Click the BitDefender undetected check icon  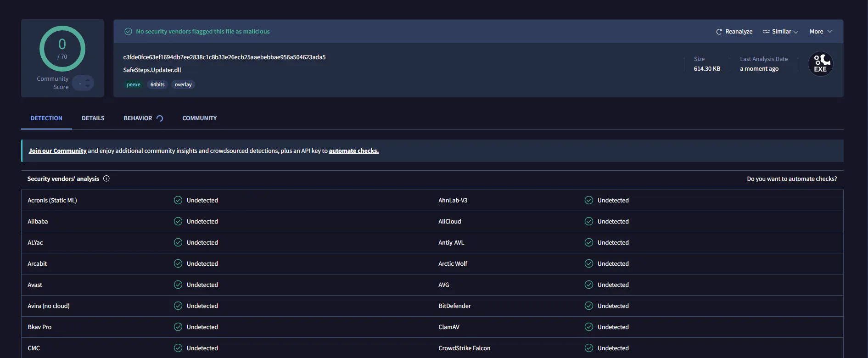(x=589, y=306)
